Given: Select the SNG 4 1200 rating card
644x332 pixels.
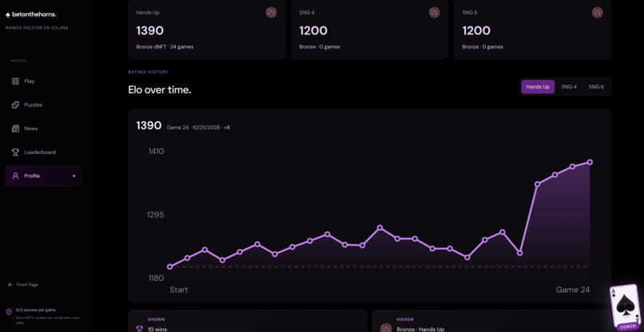Looking at the screenshot, I should coord(370,30).
